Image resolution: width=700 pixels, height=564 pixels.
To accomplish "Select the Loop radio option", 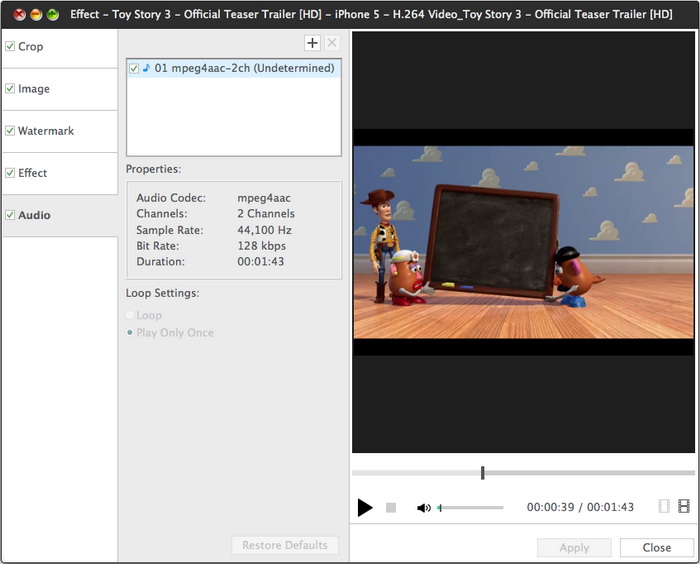I will (130, 315).
